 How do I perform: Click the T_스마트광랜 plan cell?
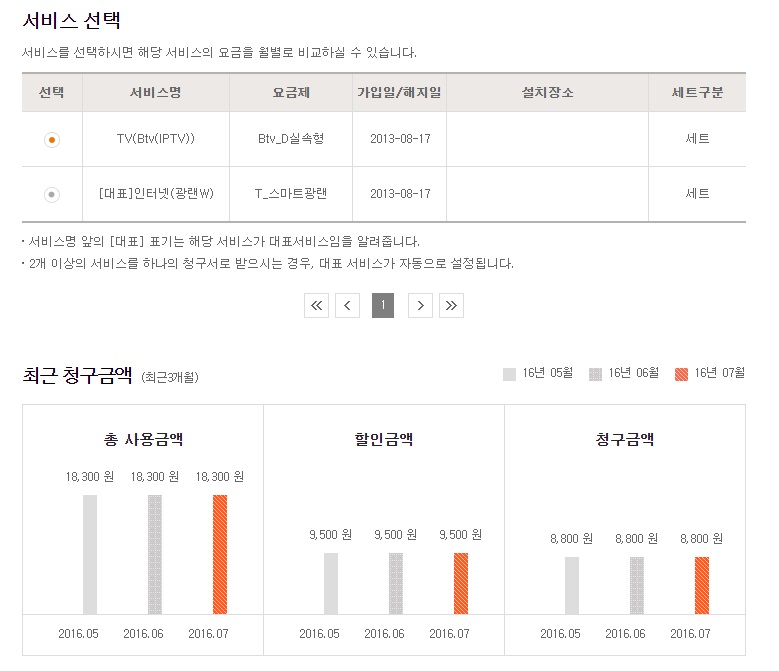coord(291,194)
